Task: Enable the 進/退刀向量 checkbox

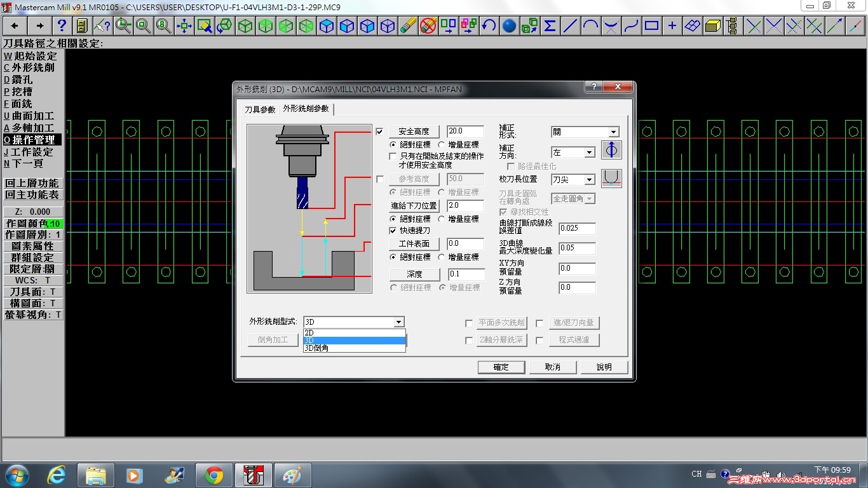Action: (539, 323)
